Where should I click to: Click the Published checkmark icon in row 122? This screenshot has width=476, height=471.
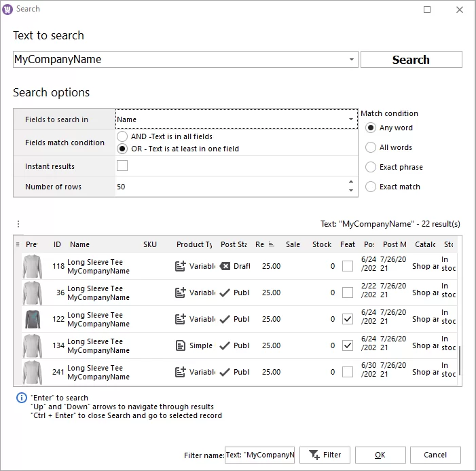coord(225,319)
